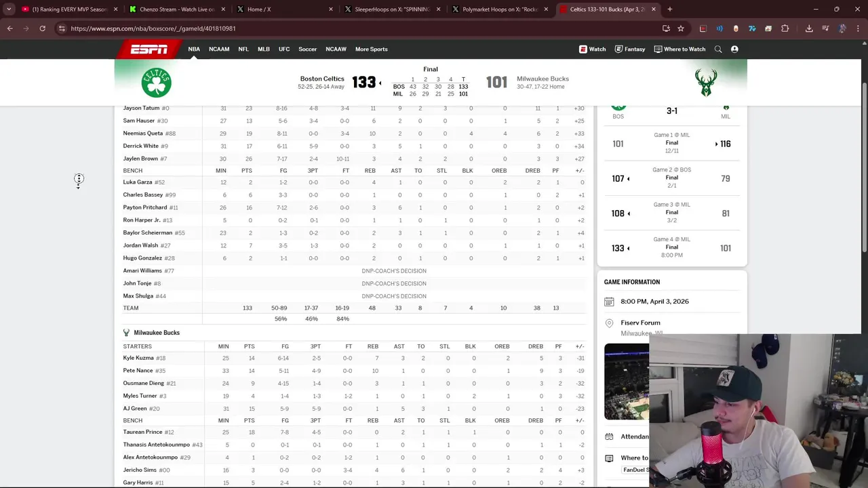Click the attendance ticket icon
The width and height of the screenshot is (868, 488).
609,436
